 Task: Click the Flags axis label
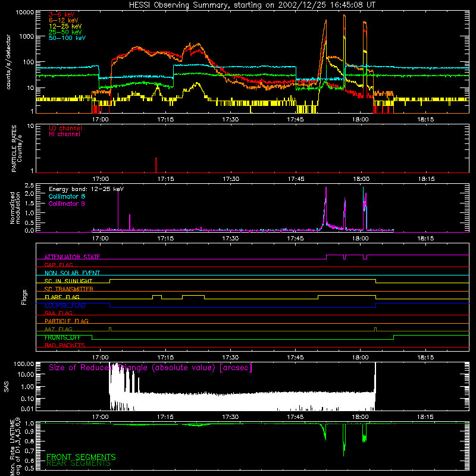click(x=24, y=297)
